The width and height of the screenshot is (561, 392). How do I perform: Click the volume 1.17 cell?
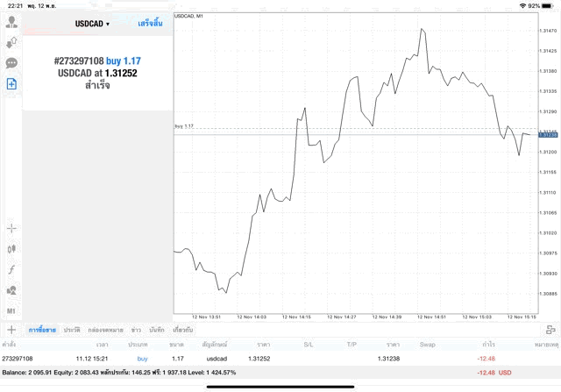pos(178,359)
